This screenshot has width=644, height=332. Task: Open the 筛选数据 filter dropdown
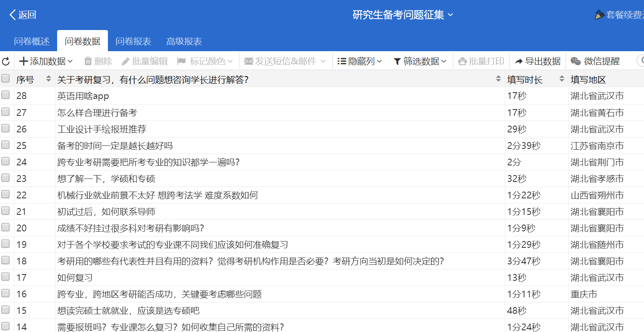[420, 61]
